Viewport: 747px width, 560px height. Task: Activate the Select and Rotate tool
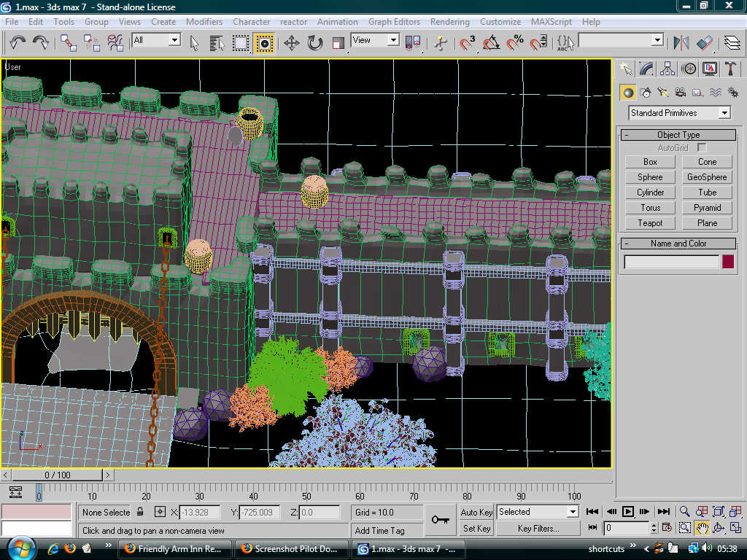pos(315,43)
